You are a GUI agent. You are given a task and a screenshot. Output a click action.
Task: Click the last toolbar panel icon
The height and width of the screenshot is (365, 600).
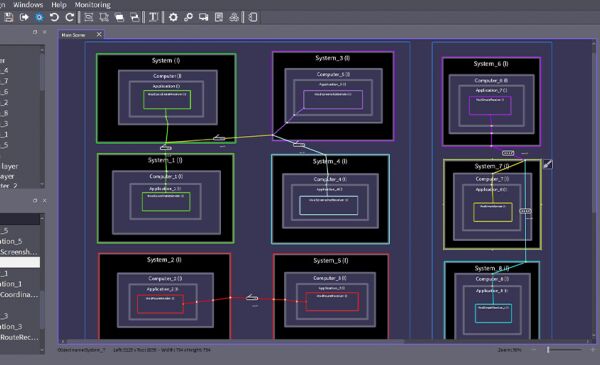(253, 17)
